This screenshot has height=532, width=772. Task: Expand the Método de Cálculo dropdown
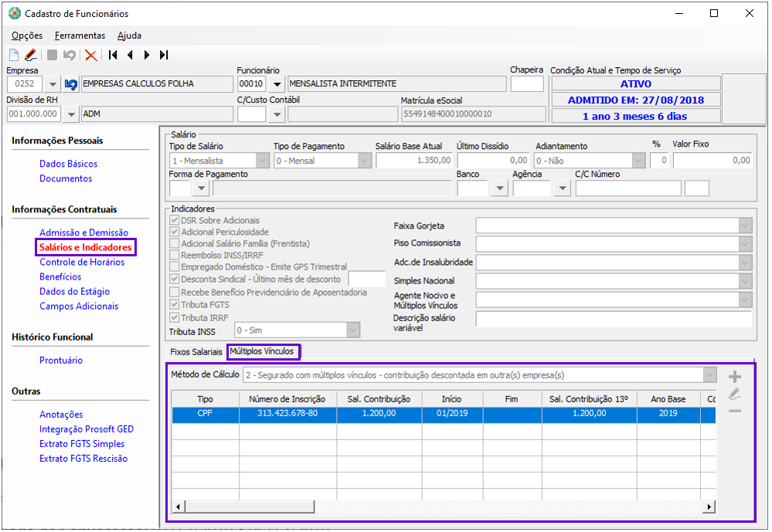709,375
